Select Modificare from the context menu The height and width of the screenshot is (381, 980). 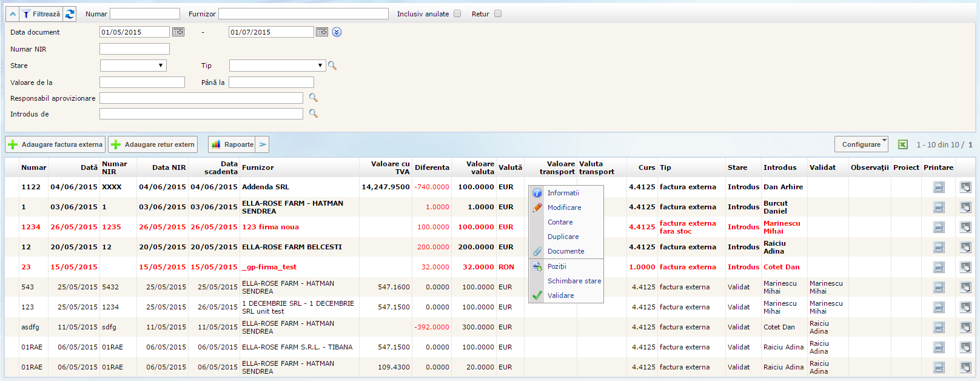click(564, 207)
